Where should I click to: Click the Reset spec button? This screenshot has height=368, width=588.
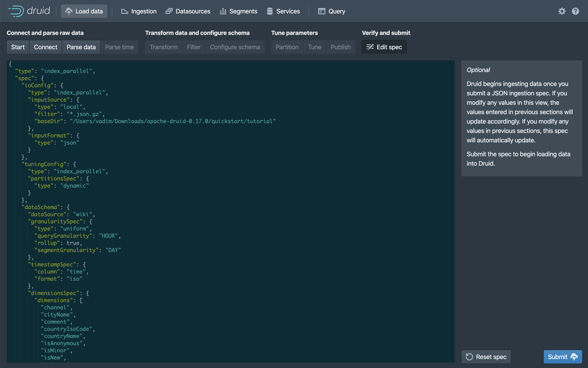[486, 357]
